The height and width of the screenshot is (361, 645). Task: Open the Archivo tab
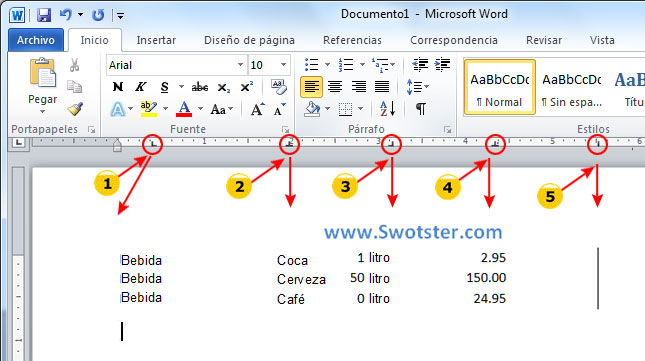click(x=36, y=40)
